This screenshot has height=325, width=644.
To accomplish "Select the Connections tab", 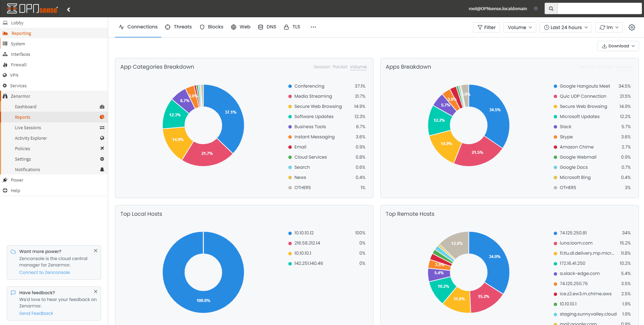I will (138, 27).
